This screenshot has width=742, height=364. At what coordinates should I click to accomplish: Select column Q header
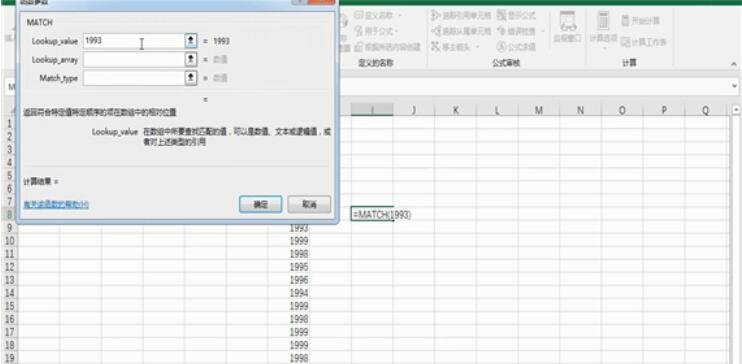(706, 110)
